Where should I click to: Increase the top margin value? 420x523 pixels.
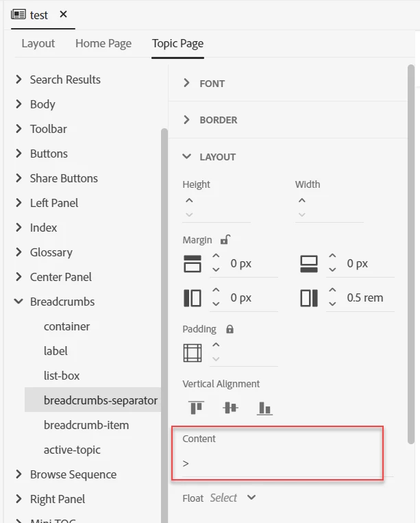point(216,256)
